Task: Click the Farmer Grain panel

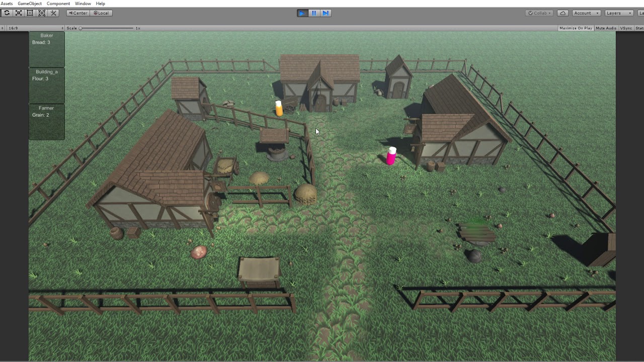Action: [x=47, y=122]
